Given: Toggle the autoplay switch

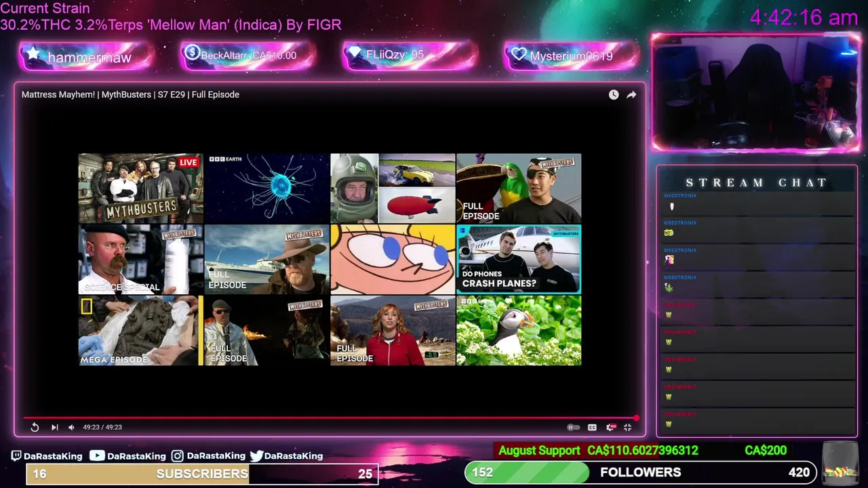Looking at the screenshot, I should pyautogui.click(x=573, y=427).
